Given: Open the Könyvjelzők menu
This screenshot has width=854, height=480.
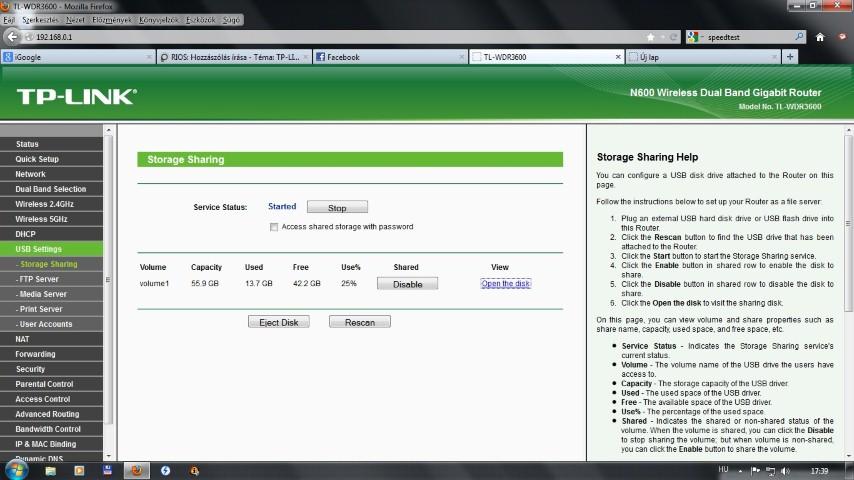Looking at the screenshot, I should [x=158, y=20].
